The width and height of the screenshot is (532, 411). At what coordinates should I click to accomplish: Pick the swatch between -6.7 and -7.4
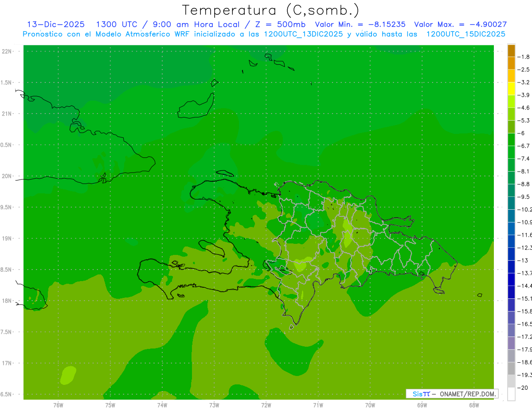[x=511, y=152]
